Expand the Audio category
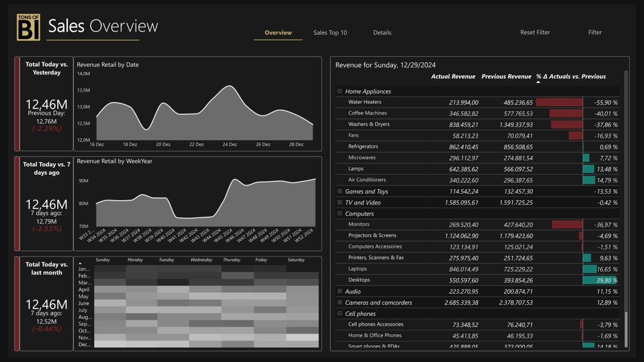The image size is (644, 362). pos(340,292)
